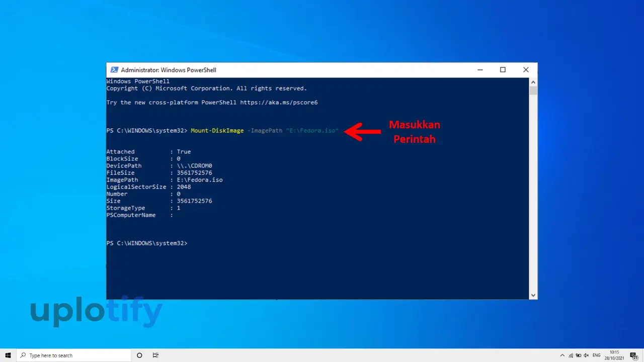
Task: Click the DevicePath value \\.\CDROM0
Action: tap(194, 166)
